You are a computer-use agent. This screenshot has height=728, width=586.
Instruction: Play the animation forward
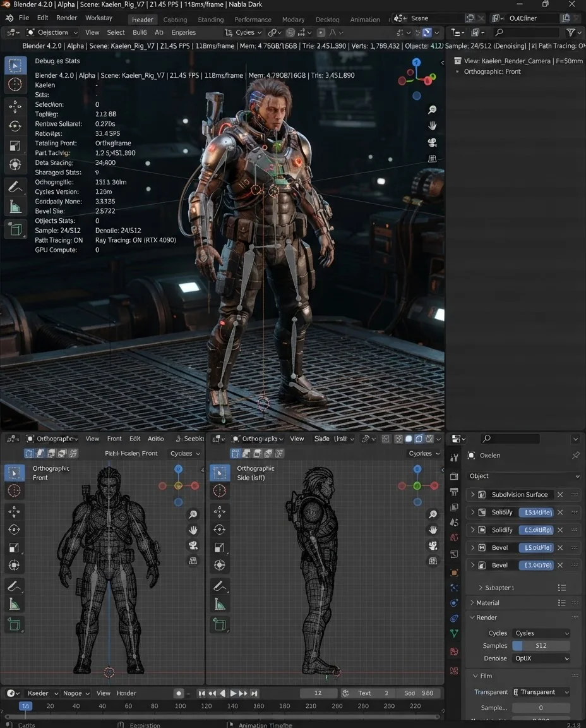[233, 693]
